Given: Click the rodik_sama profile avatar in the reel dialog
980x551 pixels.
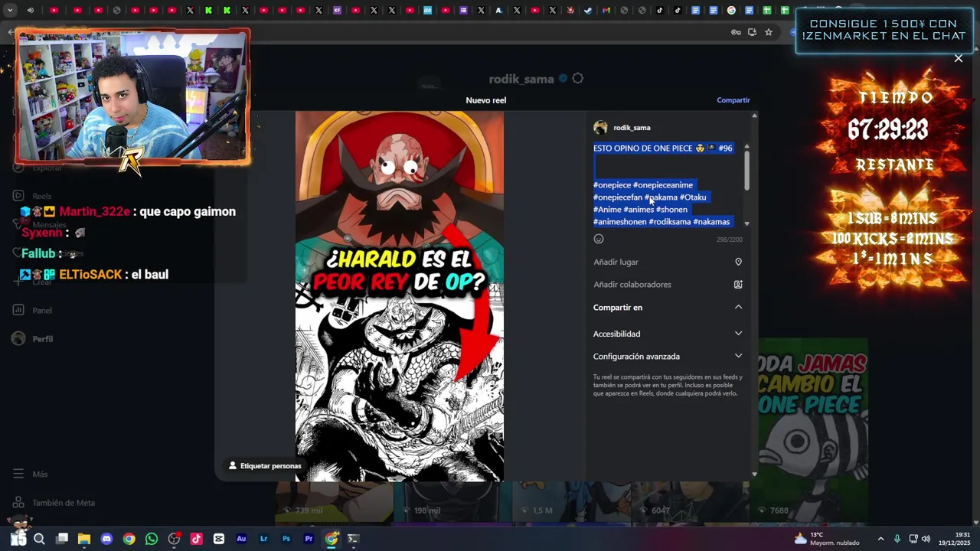Looking at the screenshot, I should (600, 128).
